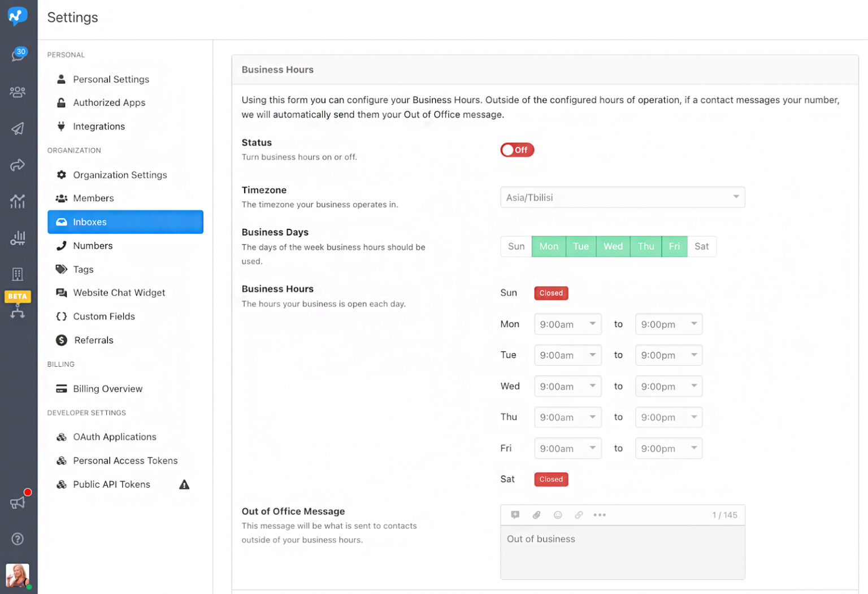
Task: Toggle Sat as a business day
Action: click(x=701, y=246)
